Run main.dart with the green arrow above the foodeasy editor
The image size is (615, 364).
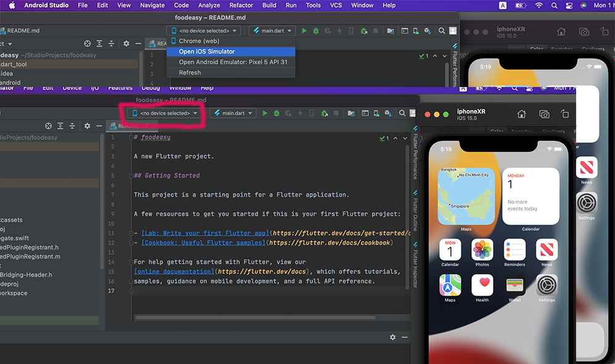tap(265, 113)
